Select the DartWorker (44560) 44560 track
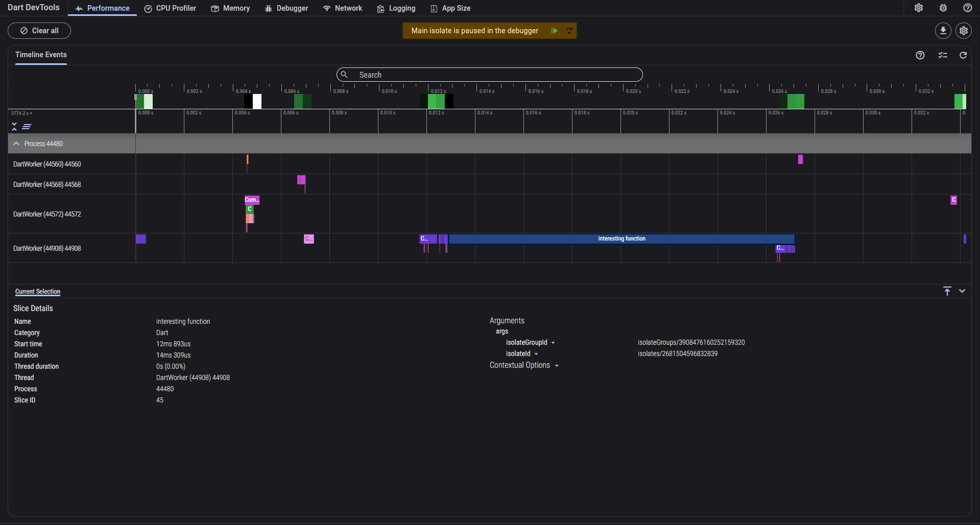This screenshot has width=980, height=525. [47, 164]
